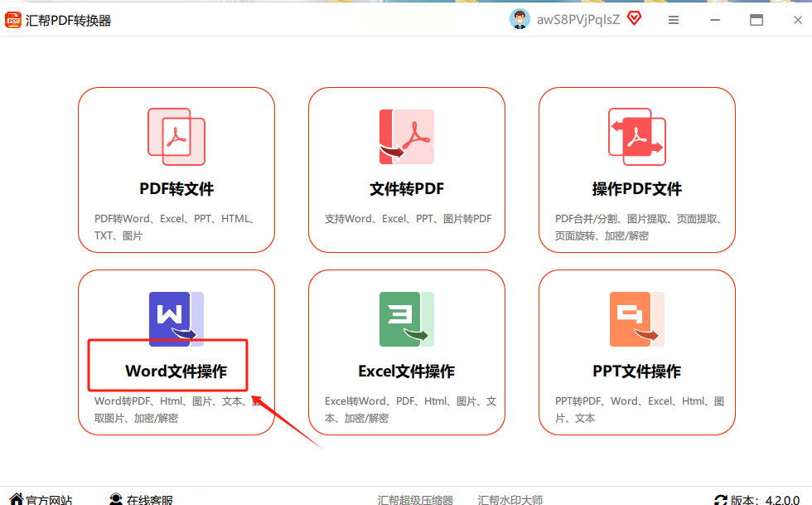The image size is (812, 505).
Task: Click description 支持Word、Excel、PPT、图片转PDF
Action: (x=408, y=219)
